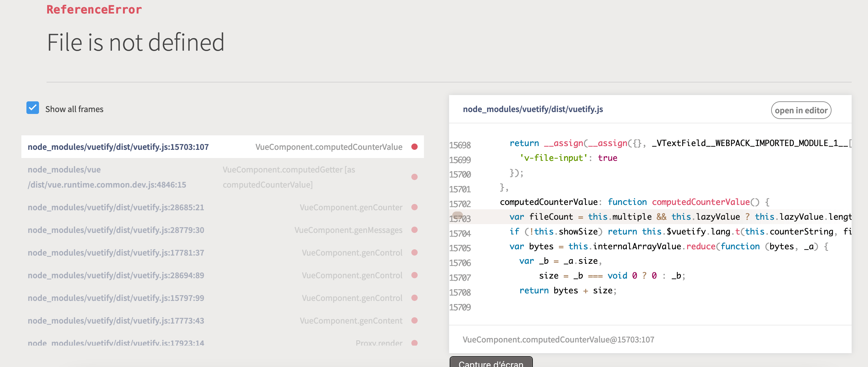The image size is (868, 367).
Task: Click the Show all frames label
Action: click(74, 109)
